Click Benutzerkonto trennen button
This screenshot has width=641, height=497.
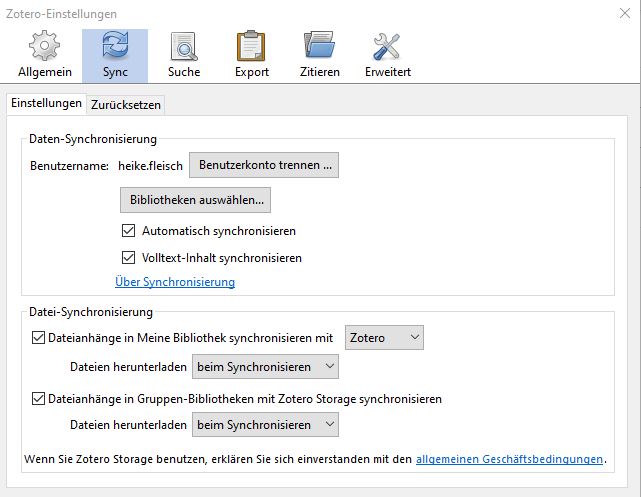coord(264,165)
